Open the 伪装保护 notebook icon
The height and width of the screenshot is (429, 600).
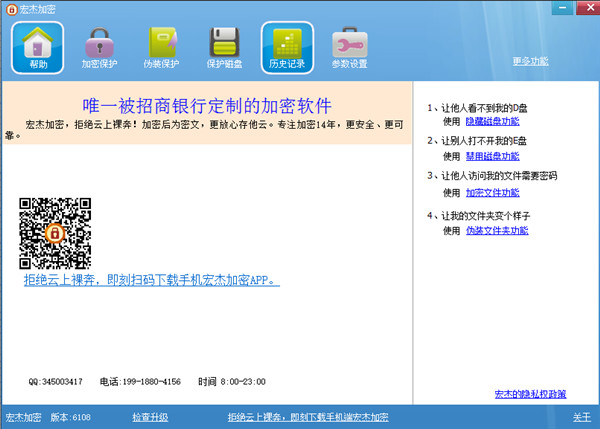[161, 48]
